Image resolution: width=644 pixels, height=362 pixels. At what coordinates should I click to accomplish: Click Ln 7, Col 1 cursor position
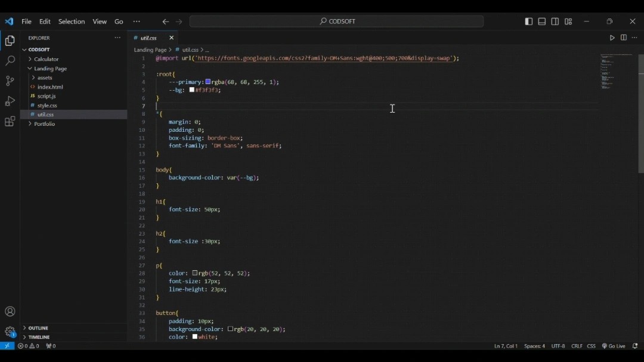506,346
